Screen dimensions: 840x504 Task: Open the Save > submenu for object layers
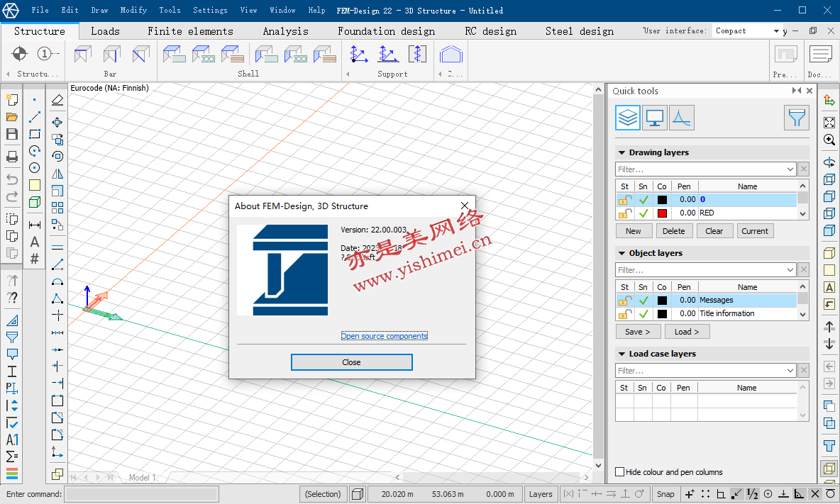(x=638, y=332)
